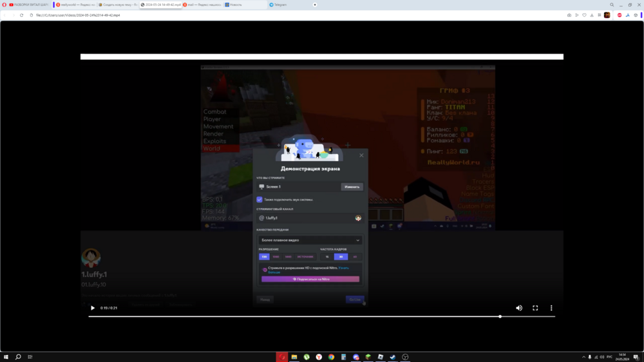This screenshot has width=644, height=362.
Task: Switch to the YouTube РАЗБОРКИ tab
Action: coord(29,5)
